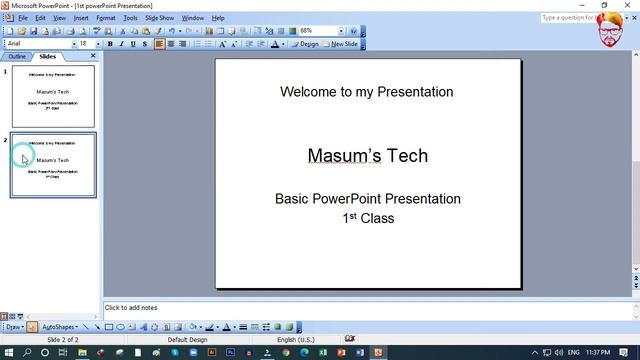Select the Line drawing tool
This screenshot has height=360, width=640.
point(86,327)
